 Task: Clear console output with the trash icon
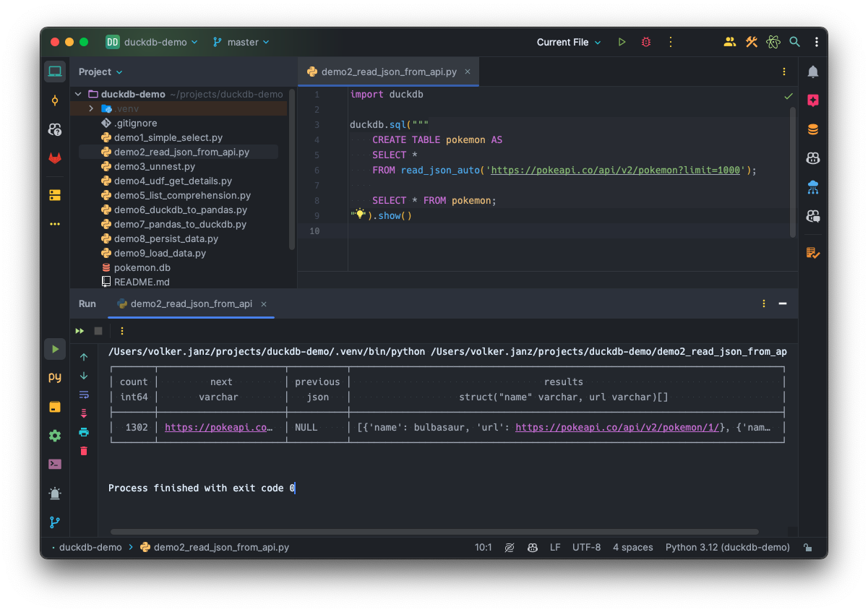(x=83, y=450)
